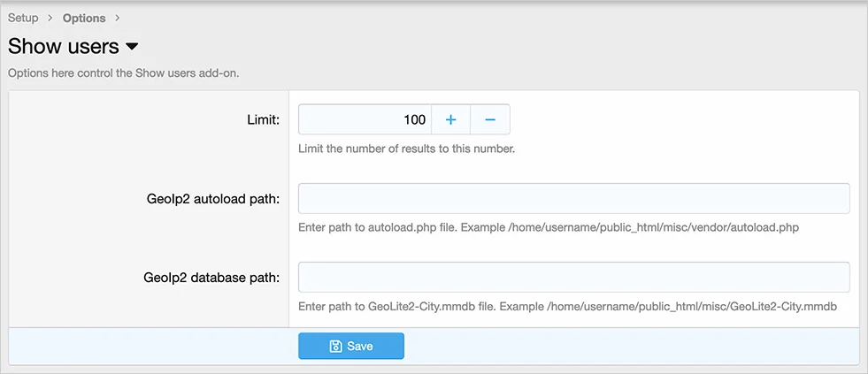Select the GeoIp2 autoload path label

213,198
